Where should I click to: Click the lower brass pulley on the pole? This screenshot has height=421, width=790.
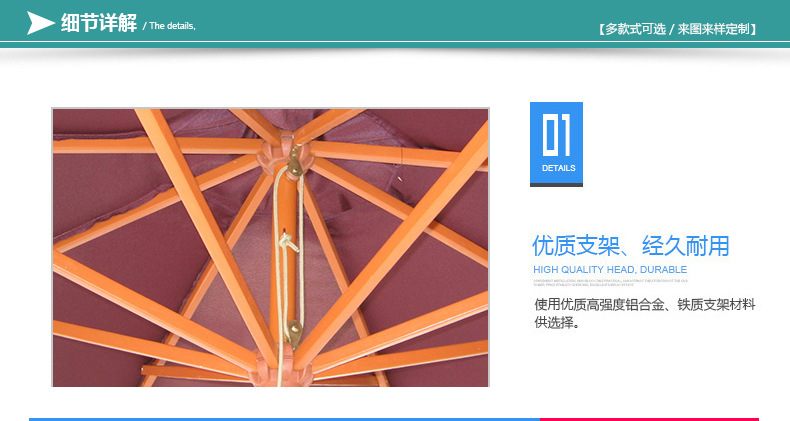(294, 333)
